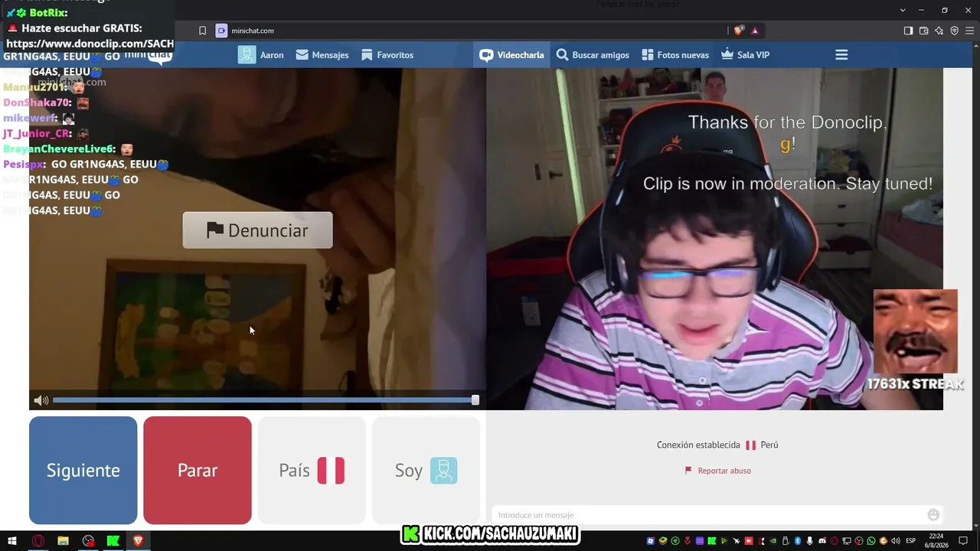Choose country with the País button
The image size is (980, 551).
click(312, 471)
